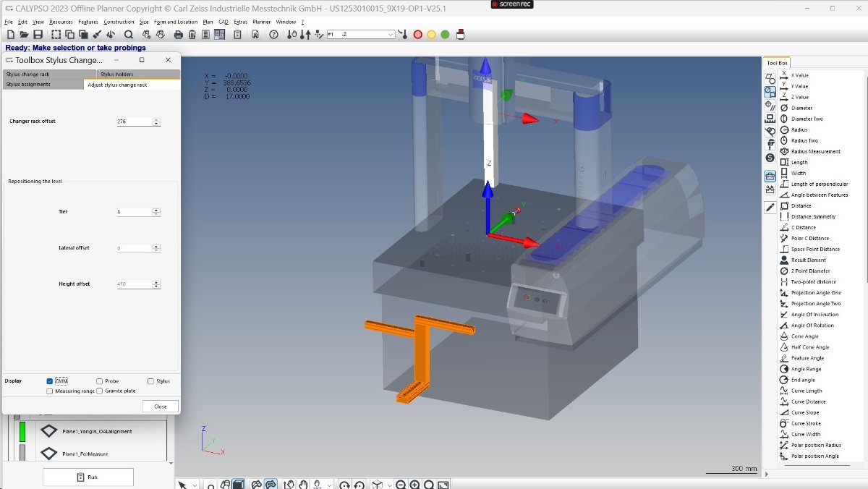Viewport: 868px width, 489px height.
Task: Enable the Probe display checkbox
Action: [100, 381]
